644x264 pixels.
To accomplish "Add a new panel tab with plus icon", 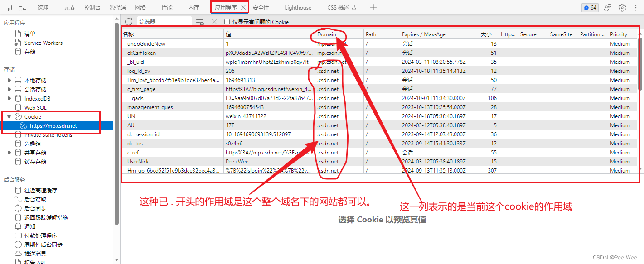I will click(x=373, y=7).
